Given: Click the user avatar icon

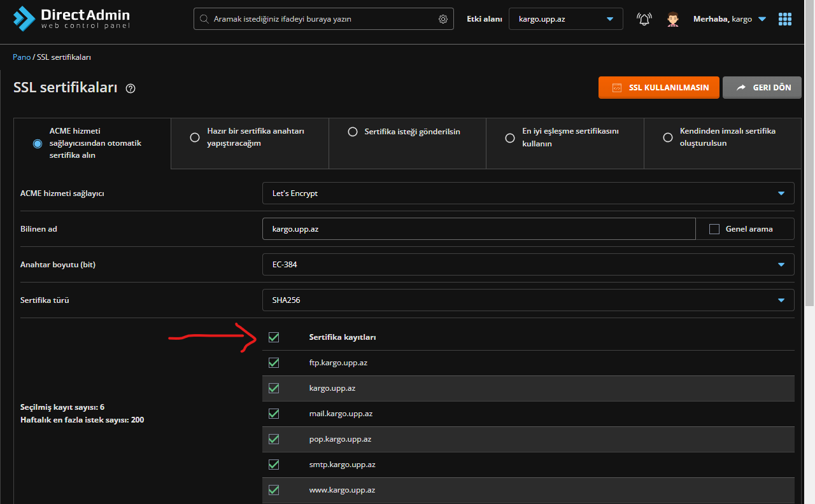Looking at the screenshot, I should click(673, 19).
